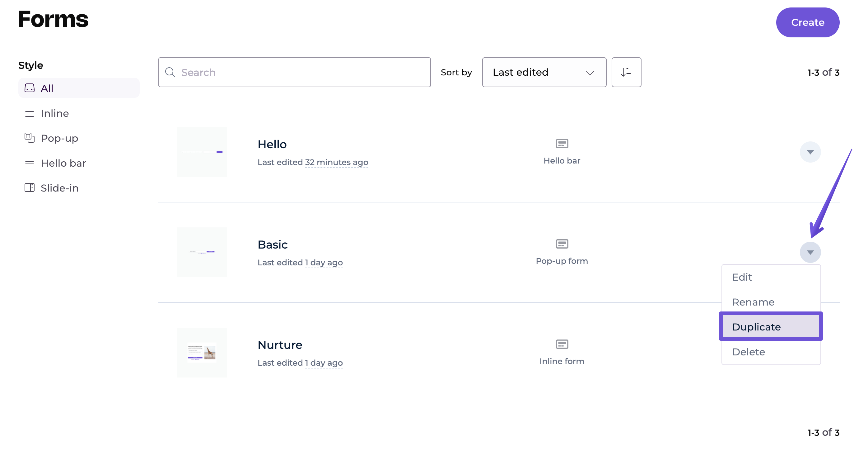Toggle the sort order direction icon
Screen dimensions: 868x456
[626, 72]
